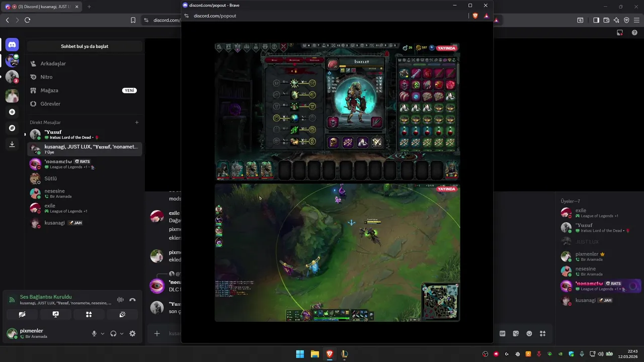Screen dimensions: 644x362
Task: Open Brave Leo AI assistant icon
Action: point(616,20)
